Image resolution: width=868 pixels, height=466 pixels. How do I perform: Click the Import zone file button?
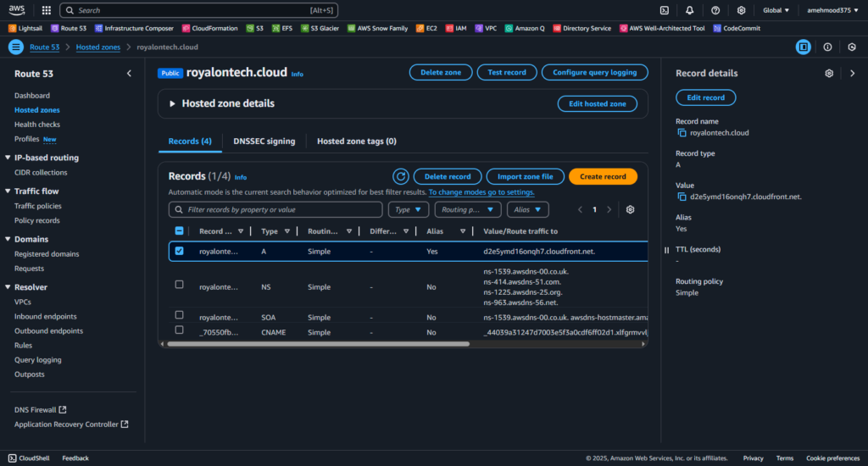pos(525,176)
